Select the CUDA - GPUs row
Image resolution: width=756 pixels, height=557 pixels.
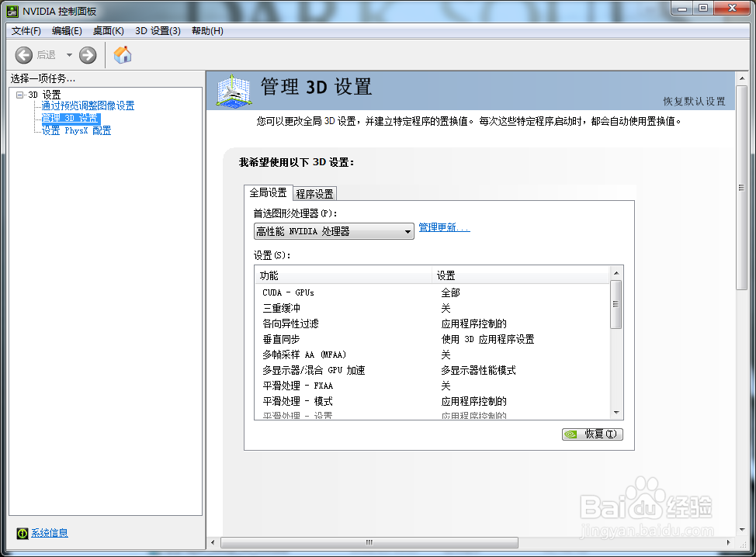tap(432, 292)
